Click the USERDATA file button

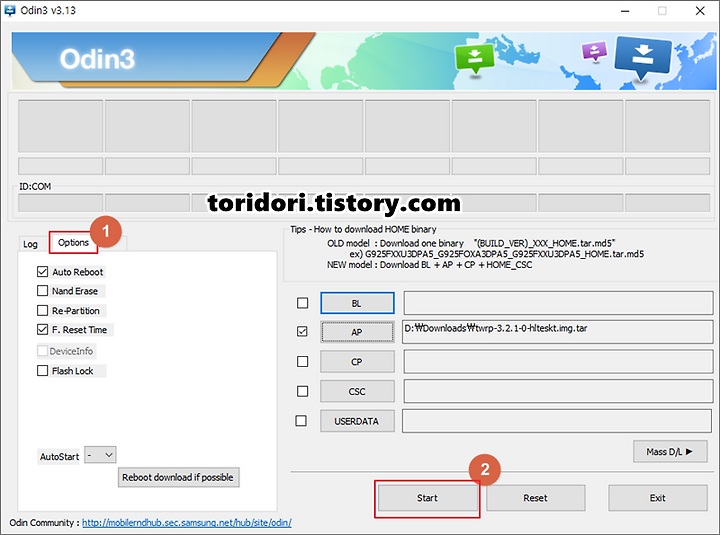click(357, 421)
